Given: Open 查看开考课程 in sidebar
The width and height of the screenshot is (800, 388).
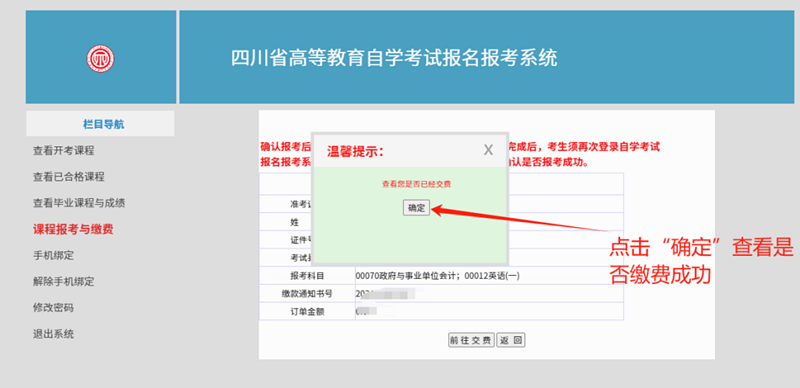Looking at the screenshot, I should pos(64,151).
